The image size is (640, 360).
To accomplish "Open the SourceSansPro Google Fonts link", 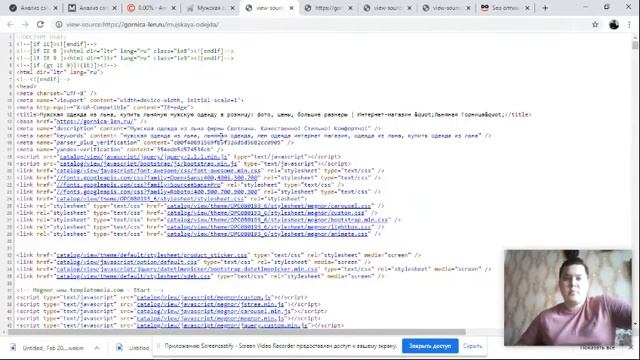I will tap(138, 184).
